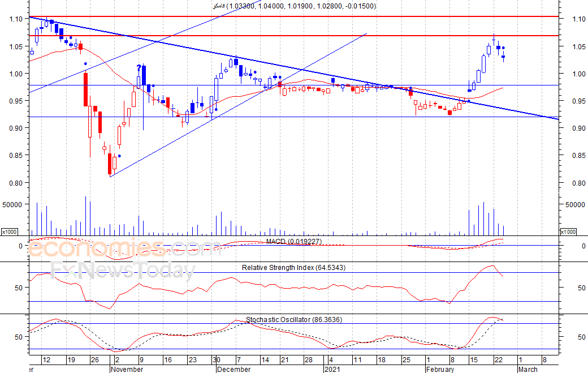This screenshot has width=588, height=373.
Task: Select the 1.10 price label on left axis
Action: tap(16, 18)
